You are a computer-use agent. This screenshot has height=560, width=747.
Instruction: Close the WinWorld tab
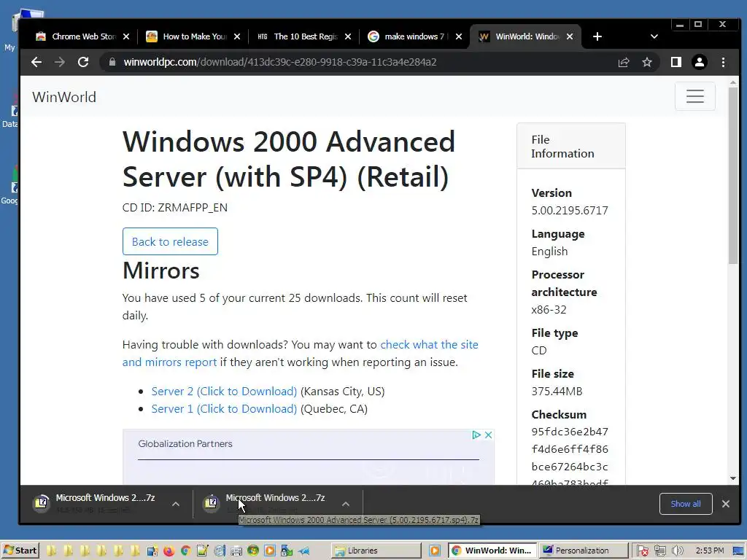tap(570, 36)
